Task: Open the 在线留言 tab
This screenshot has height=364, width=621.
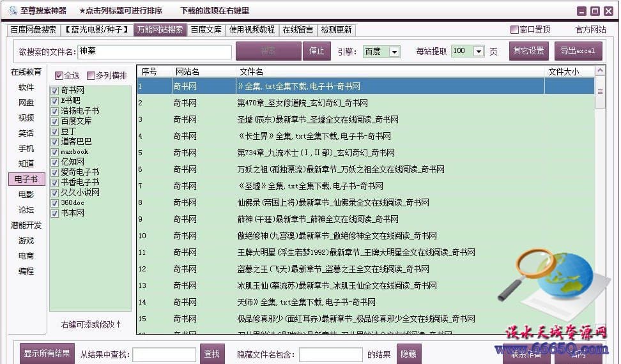Action: click(298, 29)
